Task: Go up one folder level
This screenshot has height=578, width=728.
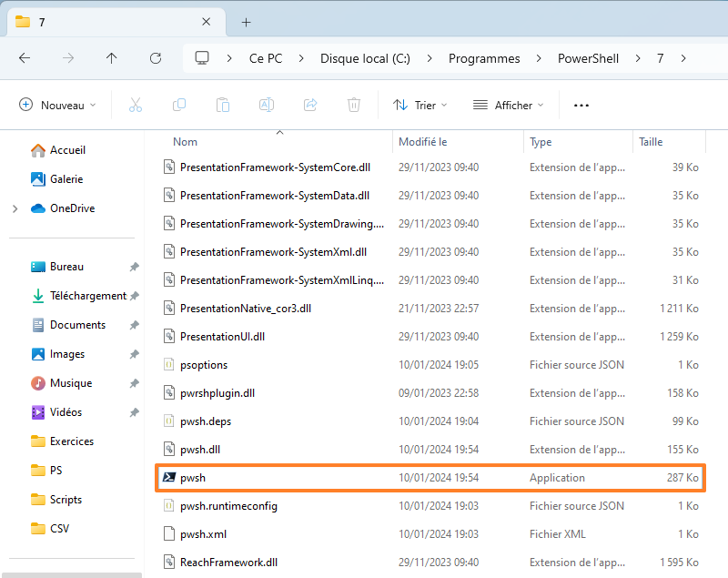Action: click(112, 58)
